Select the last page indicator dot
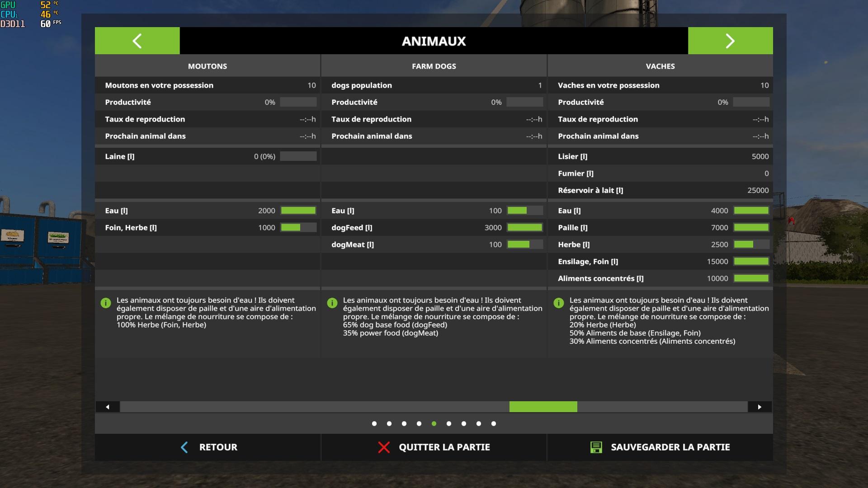 point(494,424)
